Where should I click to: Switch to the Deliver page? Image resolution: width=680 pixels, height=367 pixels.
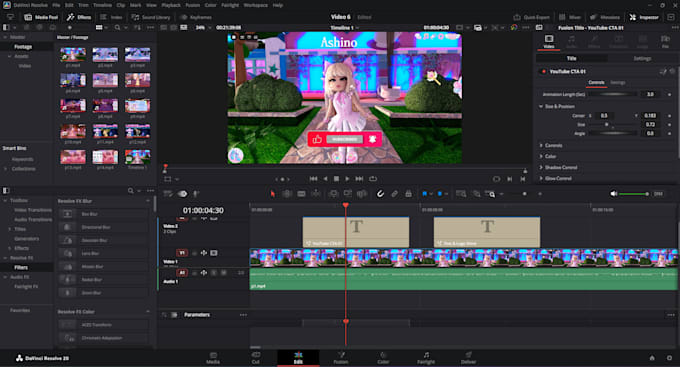tap(468, 358)
